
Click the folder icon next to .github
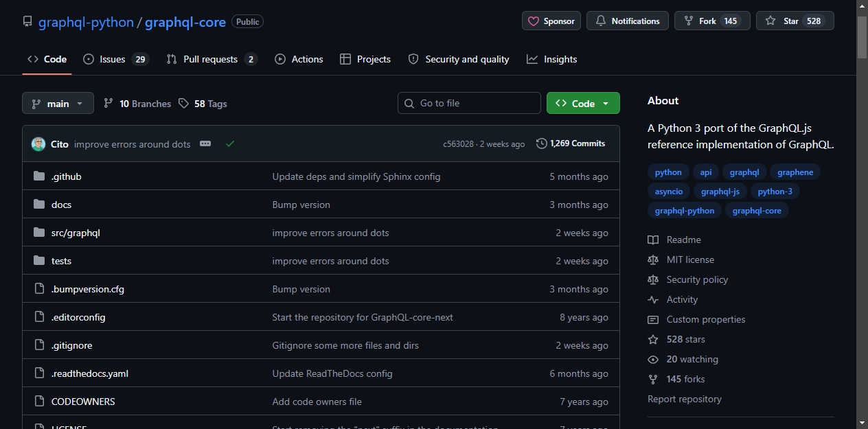[39, 176]
